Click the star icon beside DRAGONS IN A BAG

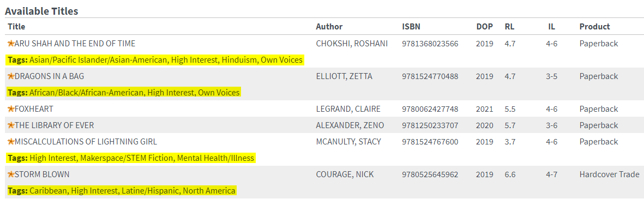[x=11, y=76]
